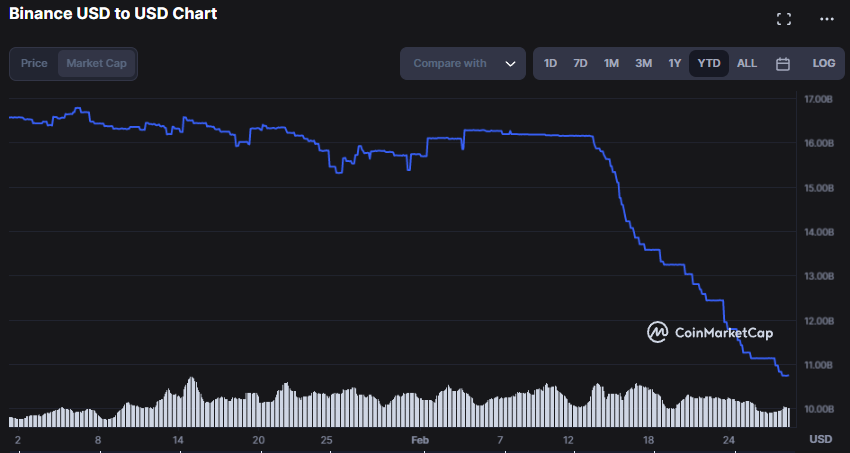Toggle LOG scale on chart
The width and height of the screenshot is (850, 453).
[823, 63]
